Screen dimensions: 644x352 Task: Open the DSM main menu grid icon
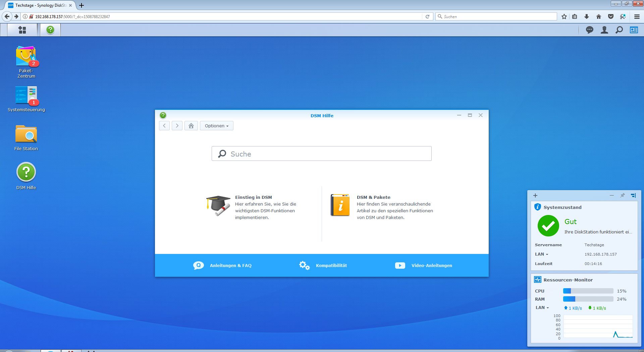coord(22,30)
